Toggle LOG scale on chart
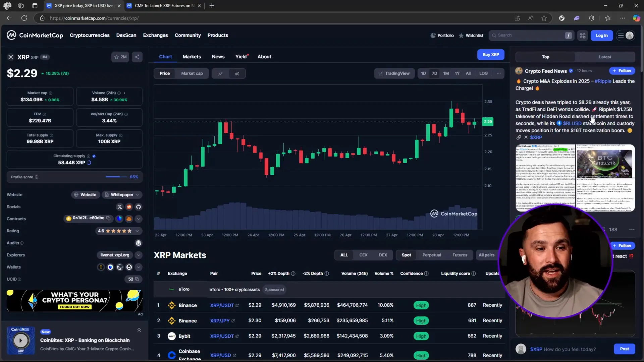The width and height of the screenshot is (644, 362). coord(483,73)
